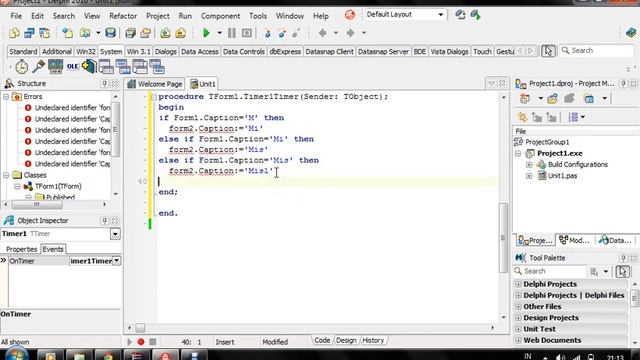
Task: Collapse the Classes node in Structure
Action: click(x=6, y=175)
